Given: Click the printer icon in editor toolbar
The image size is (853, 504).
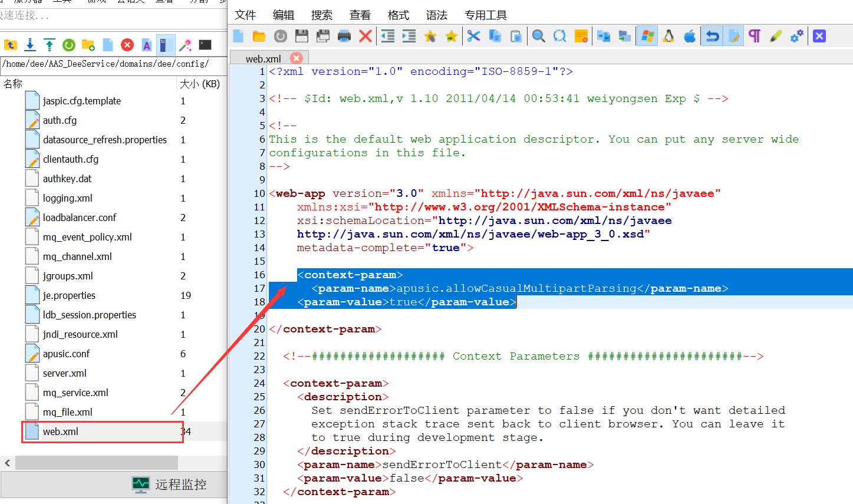Looking at the screenshot, I should [x=344, y=37].
